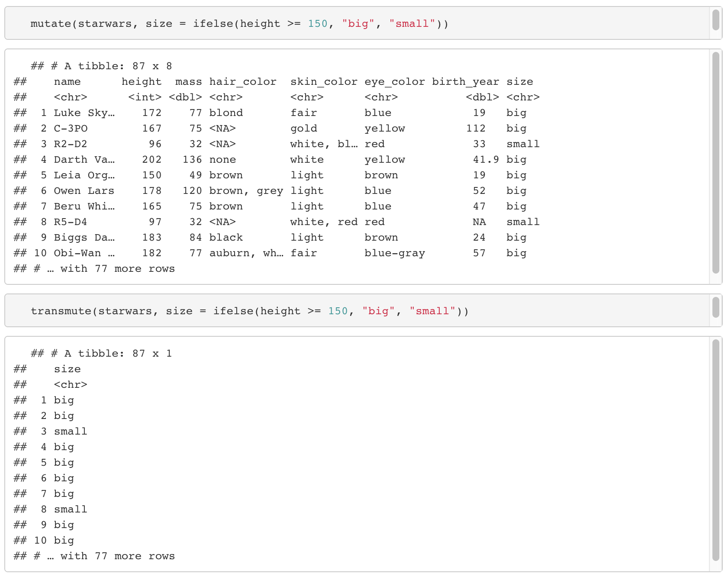Click the Beru Whi… name cell
Screen dimensions: 728x580
84,206
